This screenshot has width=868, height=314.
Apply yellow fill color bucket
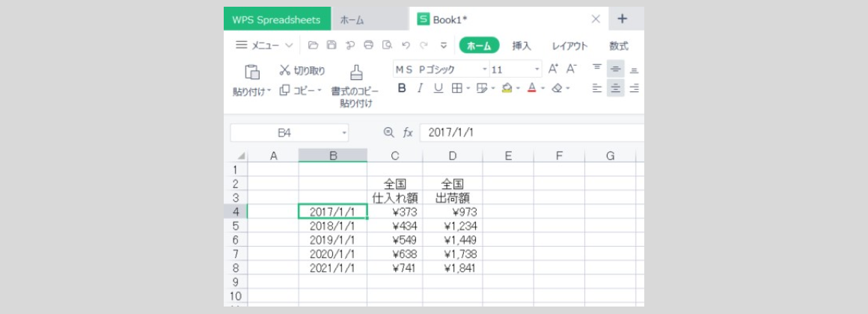pos(507,88)
